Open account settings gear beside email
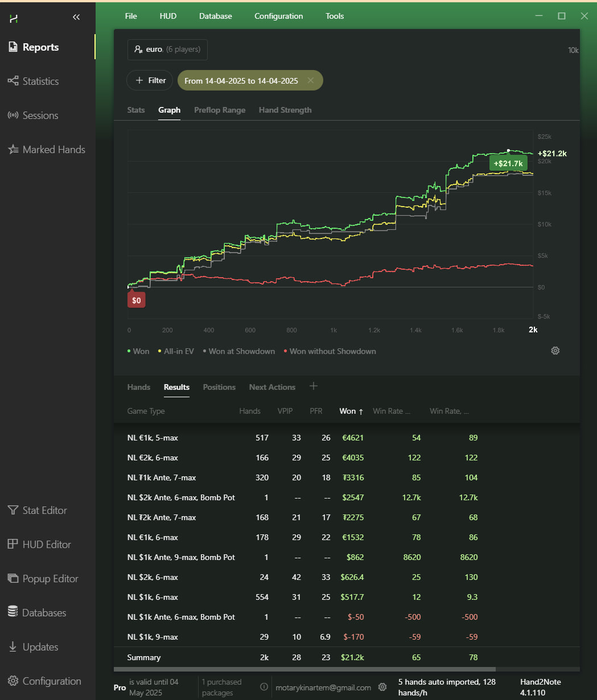597x700 pixels. click(382, 687)
